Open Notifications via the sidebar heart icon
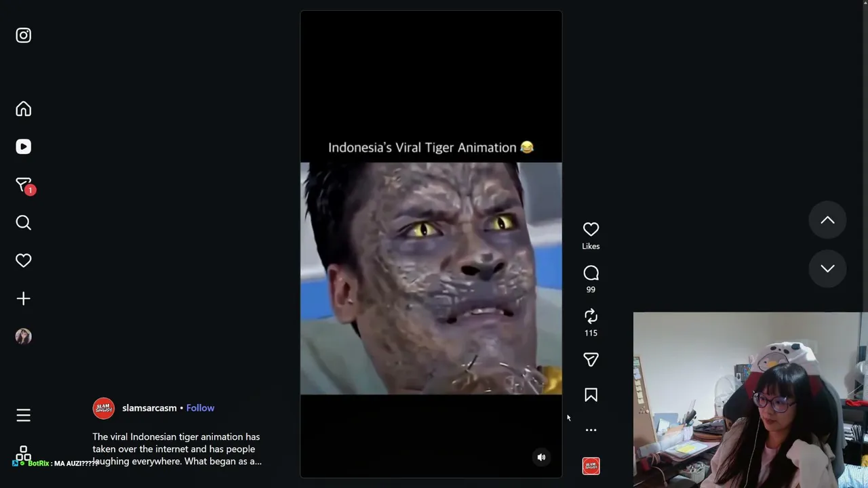Viewport: 868px width, 488px height. (24, 261)
